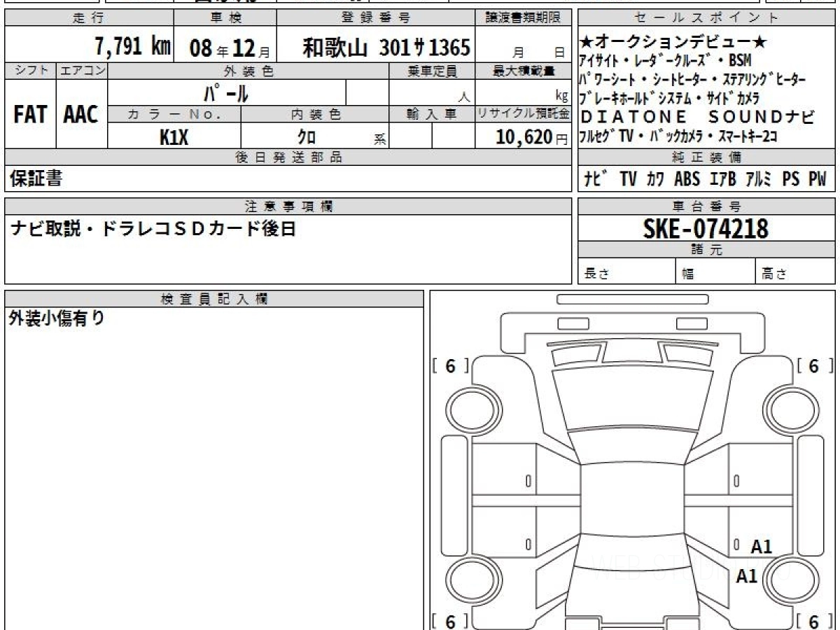Click registration number 和歌山 301サ1365
This screenshot has height=630, width=840.
(386, 48)
